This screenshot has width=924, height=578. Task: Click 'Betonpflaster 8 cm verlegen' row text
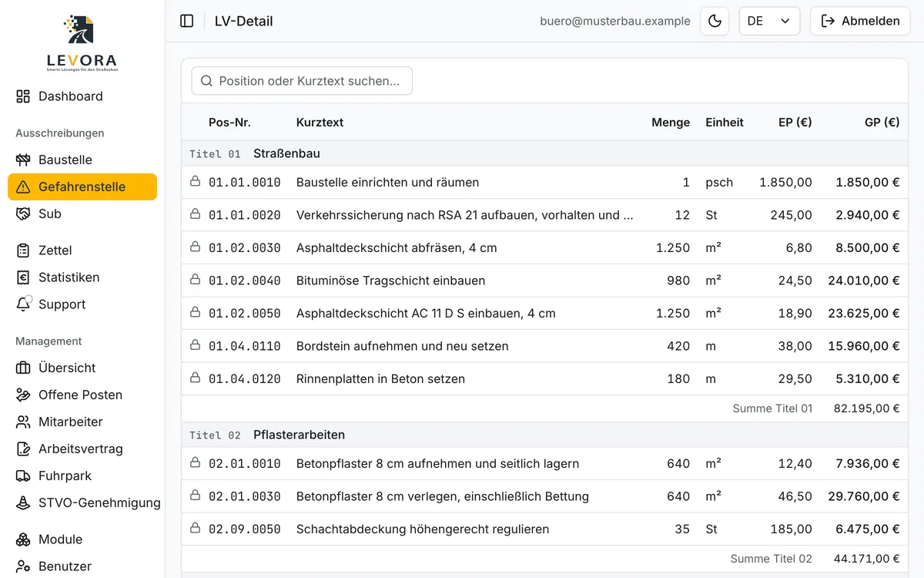tap(443, 496)
